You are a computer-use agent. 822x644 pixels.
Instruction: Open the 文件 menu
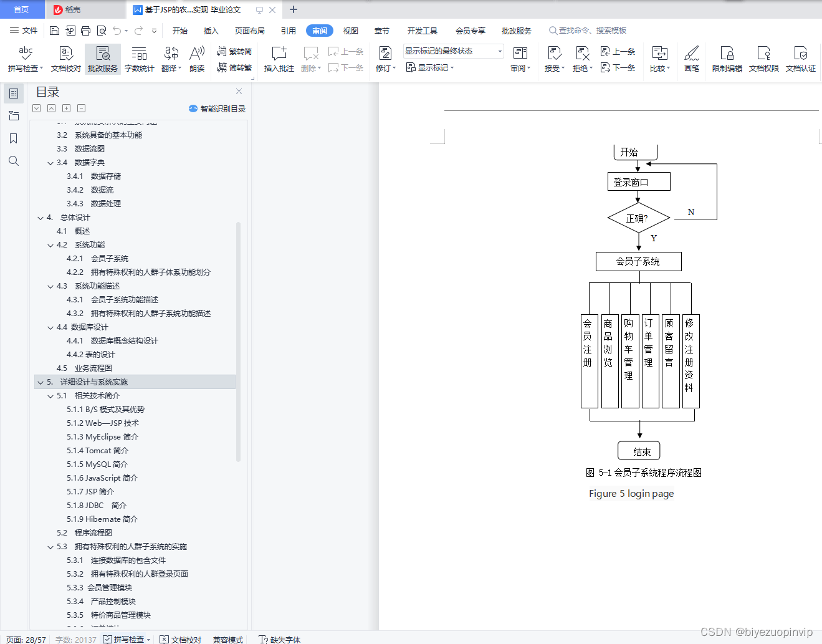click(24, 31)
